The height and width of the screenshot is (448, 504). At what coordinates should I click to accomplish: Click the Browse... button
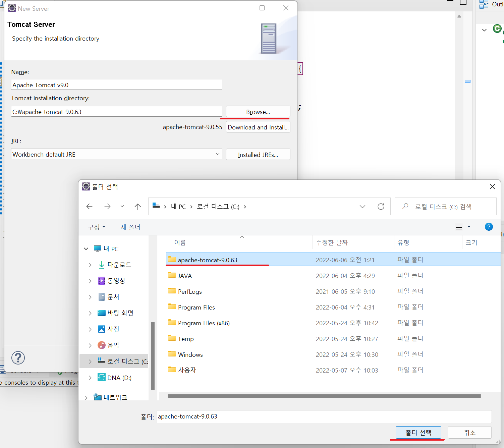(258, 112)
